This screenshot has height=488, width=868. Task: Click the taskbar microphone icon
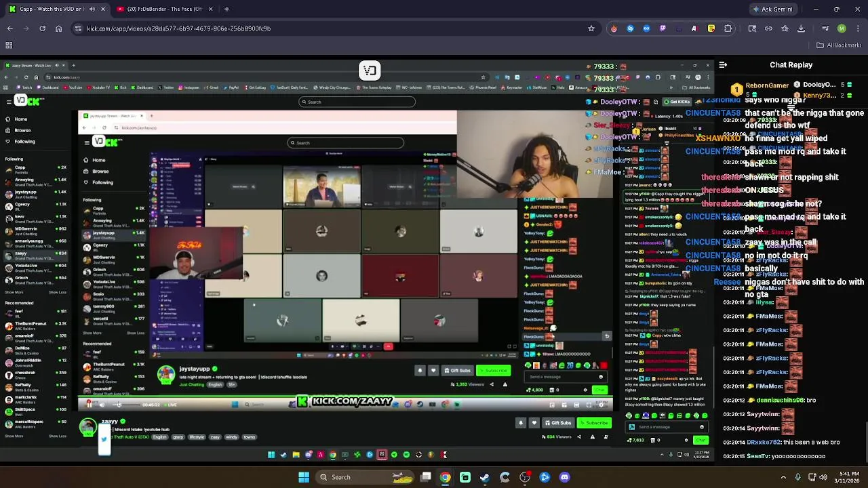[797, 477]
